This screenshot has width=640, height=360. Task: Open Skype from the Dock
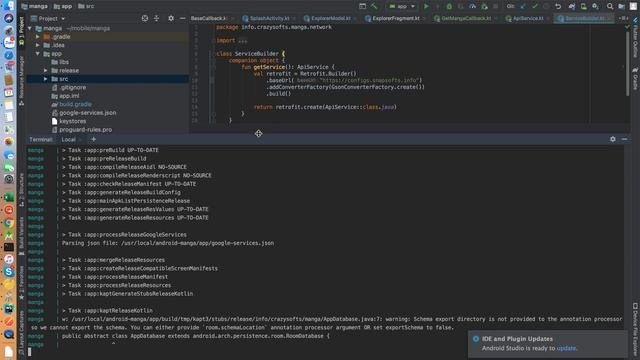click(x=9, y=271)
